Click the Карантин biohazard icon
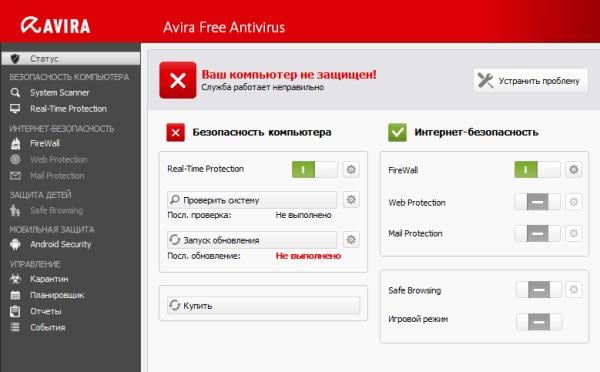600x372 pixels. (x=15, y=279)
